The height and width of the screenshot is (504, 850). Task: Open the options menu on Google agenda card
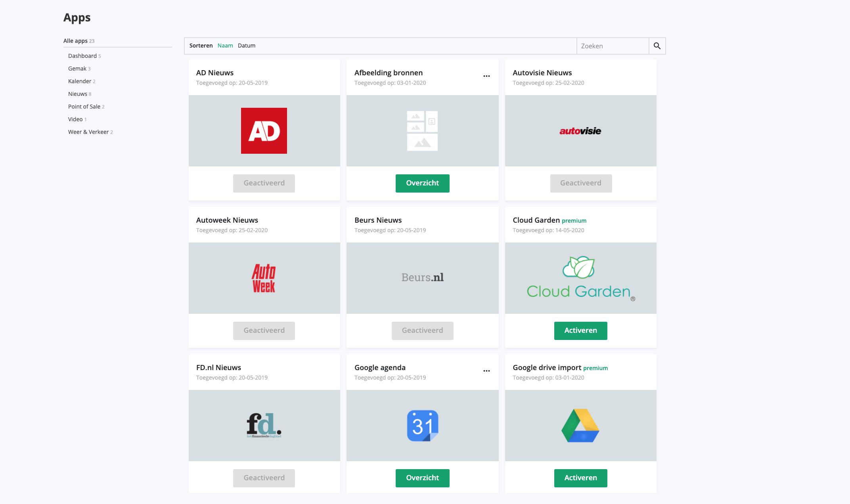[x=486, y=371]
